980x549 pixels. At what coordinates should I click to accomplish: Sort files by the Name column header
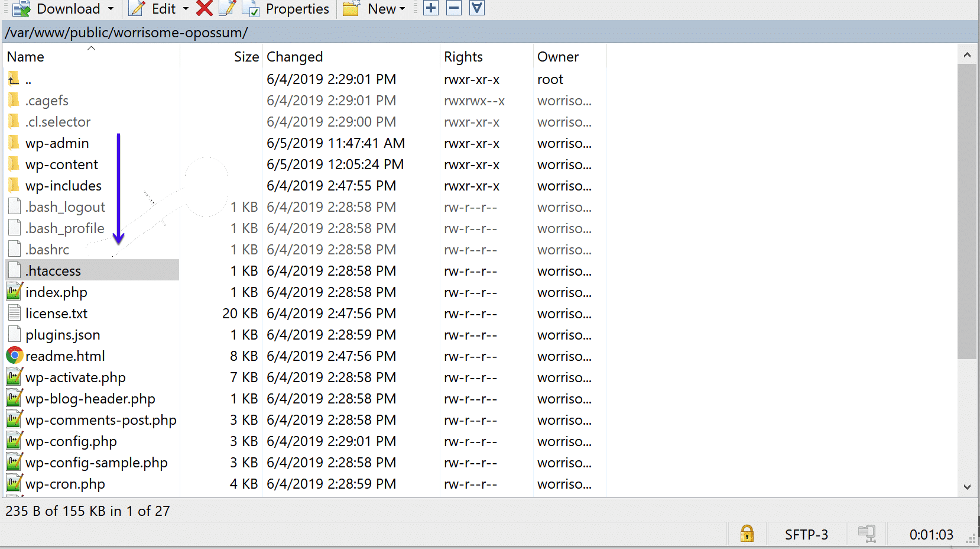coord(25,56)
